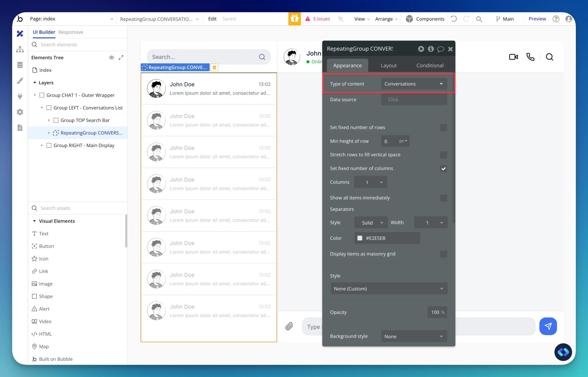Image resolution: width=588 pixels, height=377 pixels.
Task: Open the Arrange menu
Action: click(386, 19)
